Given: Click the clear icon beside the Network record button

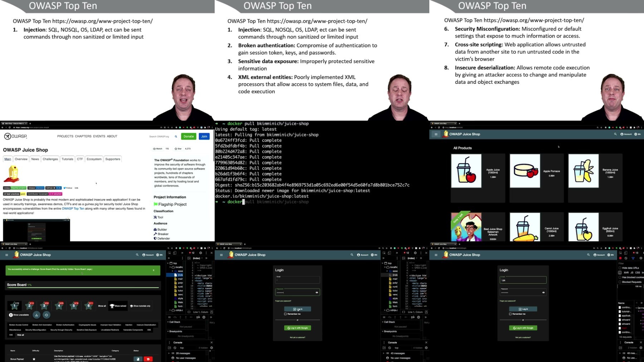Looking at the screenshot, I should tap(626, 258).
